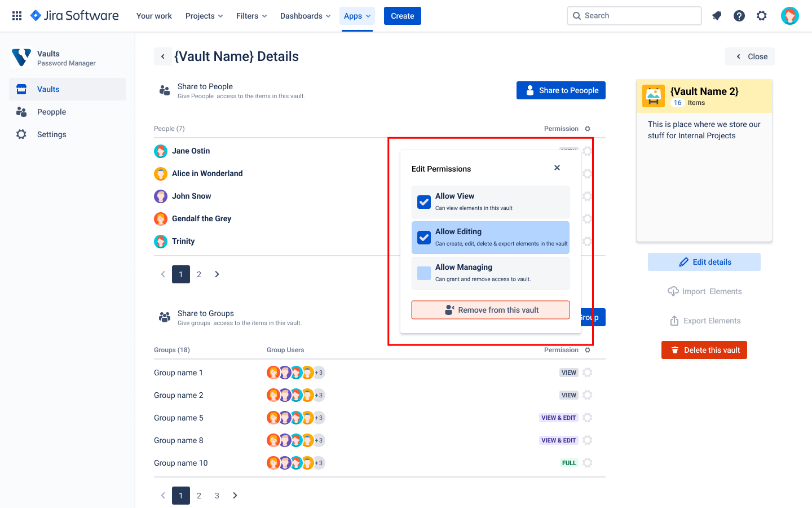Open the app switcher grid icon
The height and width of the screenshot is (508, 812).
17,16
